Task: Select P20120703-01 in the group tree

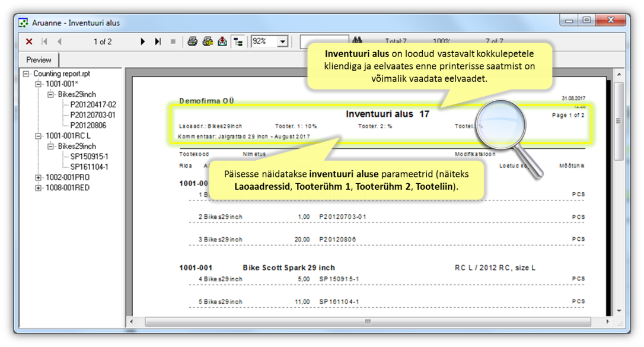Action: tap(93, 115)
